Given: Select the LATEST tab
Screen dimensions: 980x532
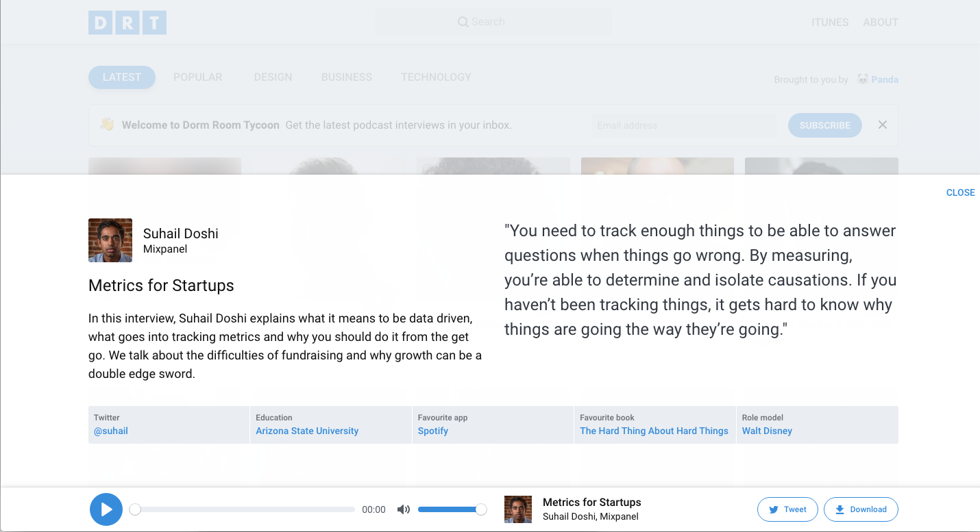Looking at the screenshot, I should pyautogui.click(x=122, y=77).
